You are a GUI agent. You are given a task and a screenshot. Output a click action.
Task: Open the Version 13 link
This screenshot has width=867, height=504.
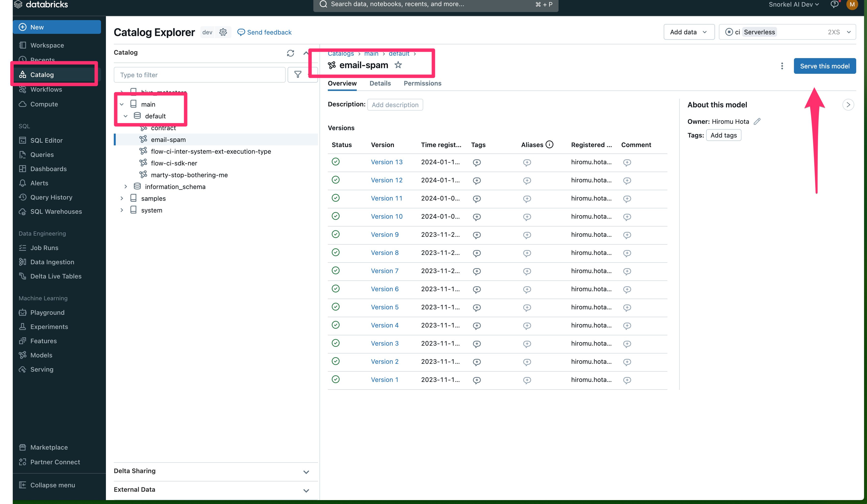click(386, 162)
